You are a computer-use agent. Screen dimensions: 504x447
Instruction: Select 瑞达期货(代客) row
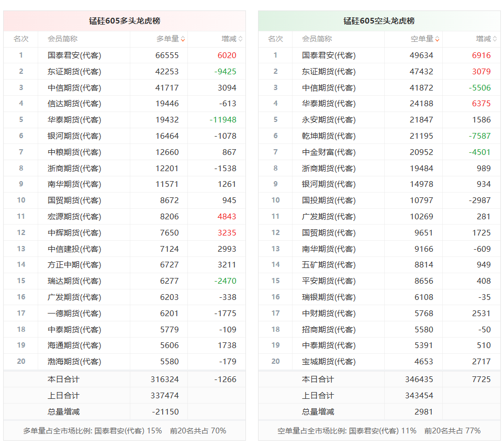(125, 281)
